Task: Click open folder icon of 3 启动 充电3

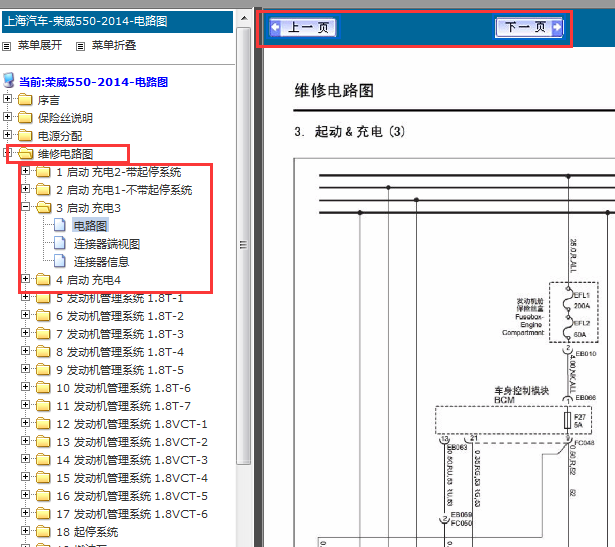Action: (44, 208)
